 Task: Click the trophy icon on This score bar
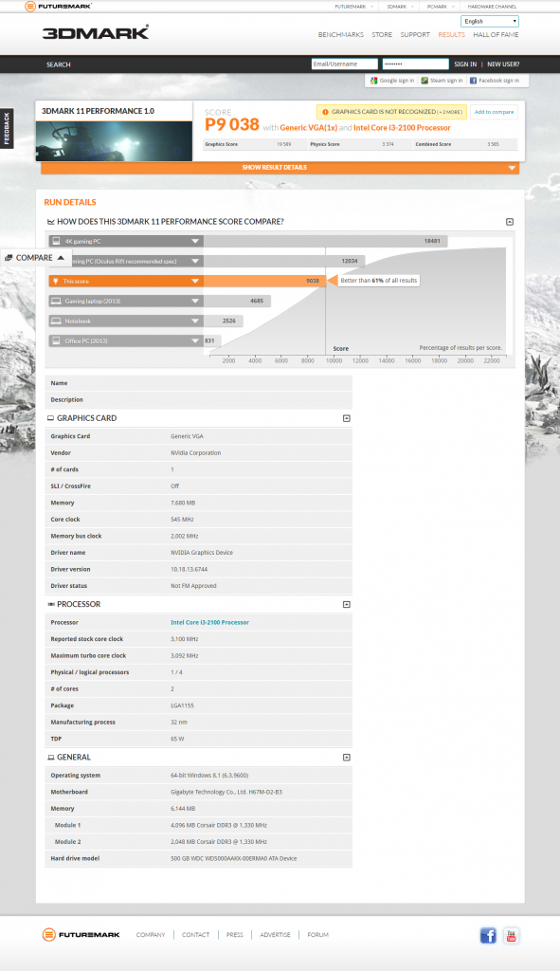(55, 281)
